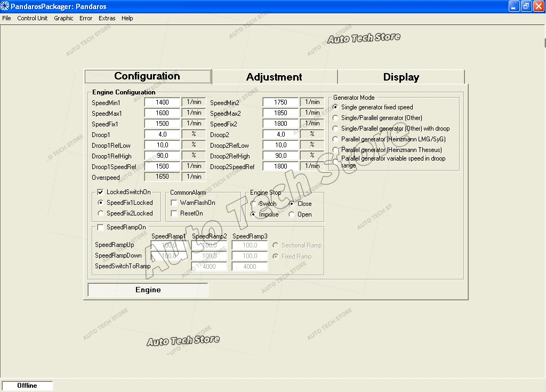Click the SpeedRampDown label
Screen dimensions: 546x392
118,255
